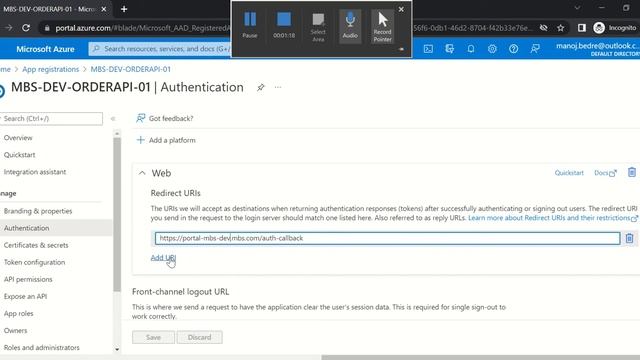Open the Web section Quickstart link

pyautogui.click(x=569, y=173)
